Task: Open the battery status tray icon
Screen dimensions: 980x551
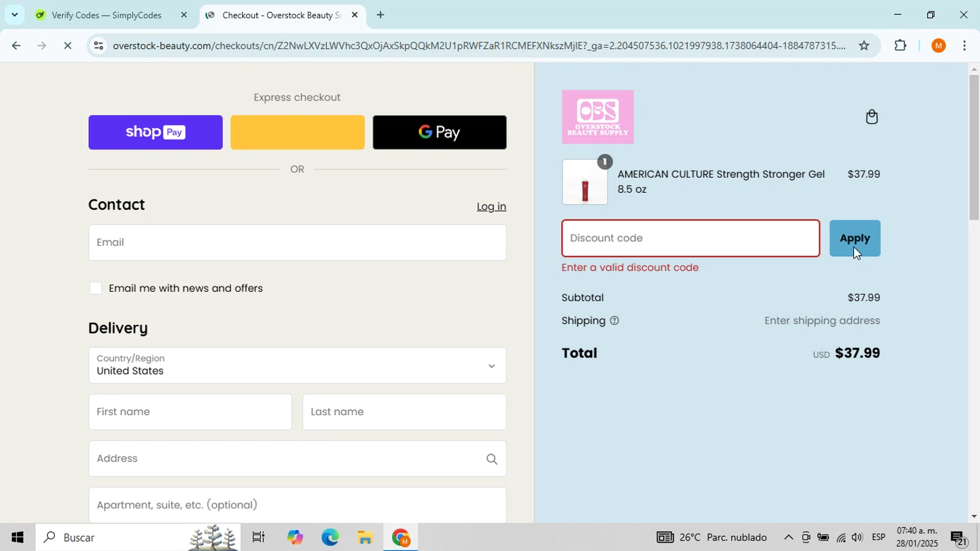Action: point(823,537)
